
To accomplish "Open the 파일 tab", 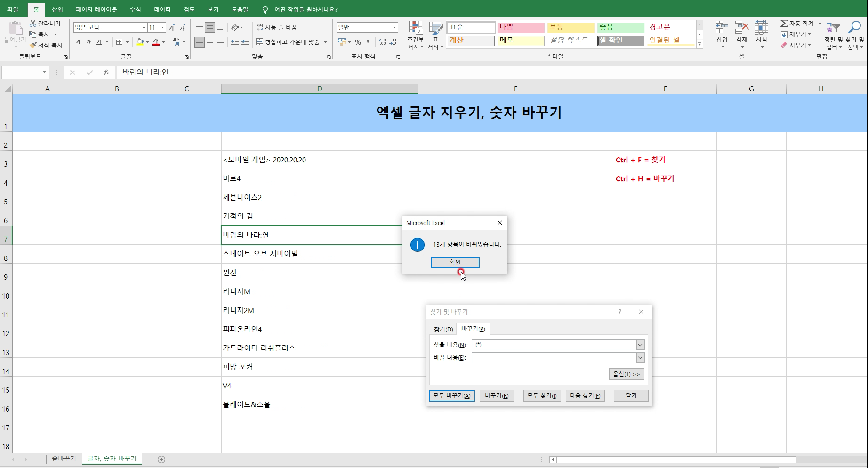I will pos(13,9).
